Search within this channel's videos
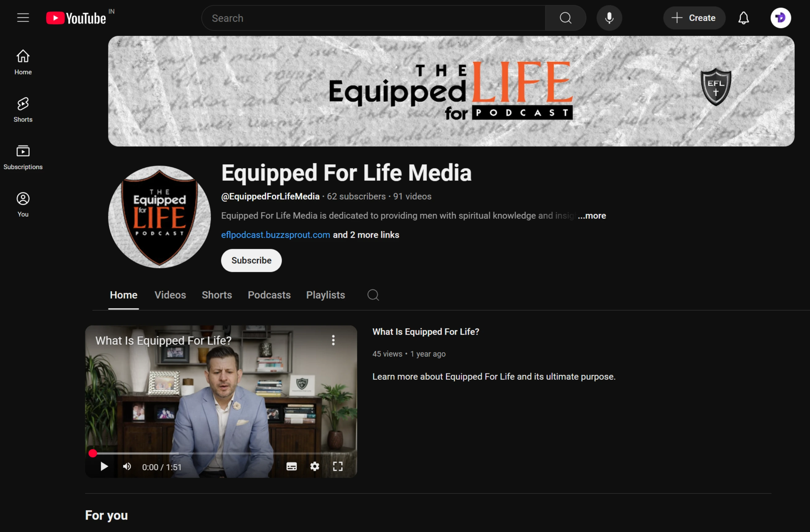The width and height of the screenshot is (810, 532). coord(373,295)
